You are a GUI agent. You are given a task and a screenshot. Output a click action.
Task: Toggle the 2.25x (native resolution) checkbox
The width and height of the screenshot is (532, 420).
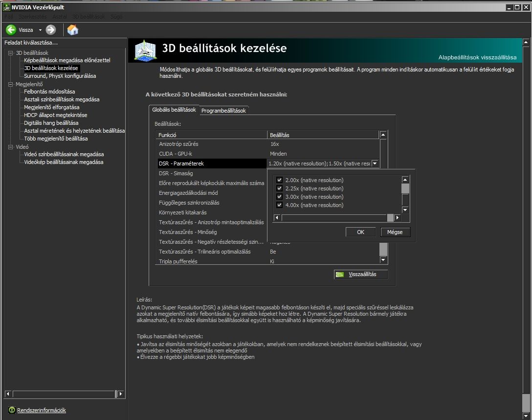pos(279,188)
